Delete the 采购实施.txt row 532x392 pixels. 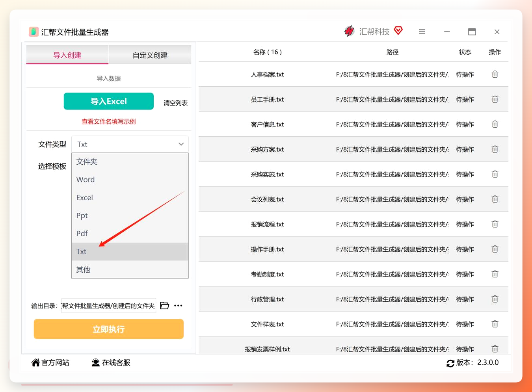point(495,174)
